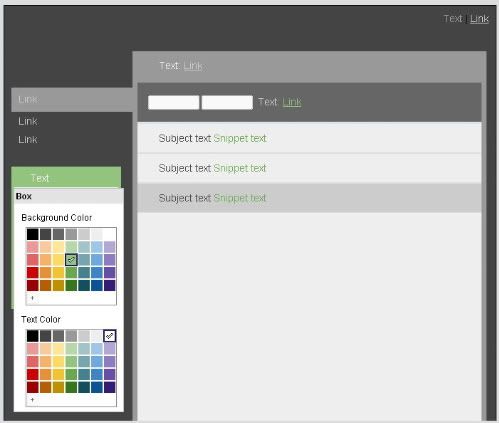The image size is (499, 423).
Task: Pick darkest red in Background Color palette
Action: (x=33, y=285)
